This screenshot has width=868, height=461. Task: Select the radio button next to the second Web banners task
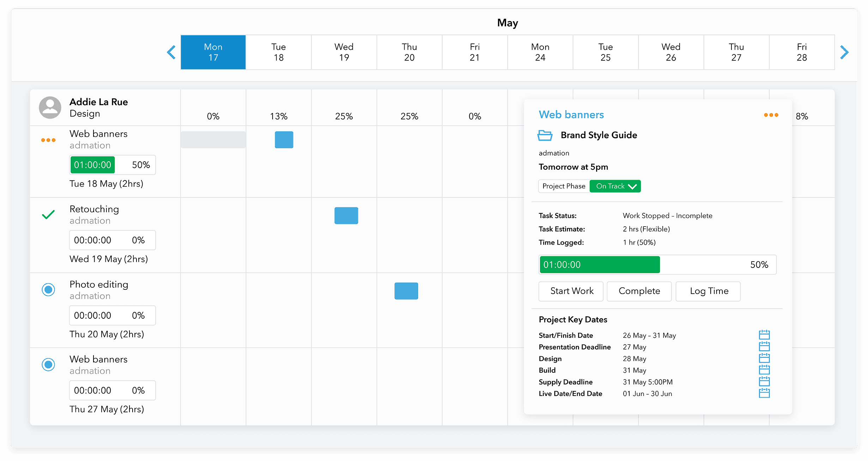[x=48, y=365]
